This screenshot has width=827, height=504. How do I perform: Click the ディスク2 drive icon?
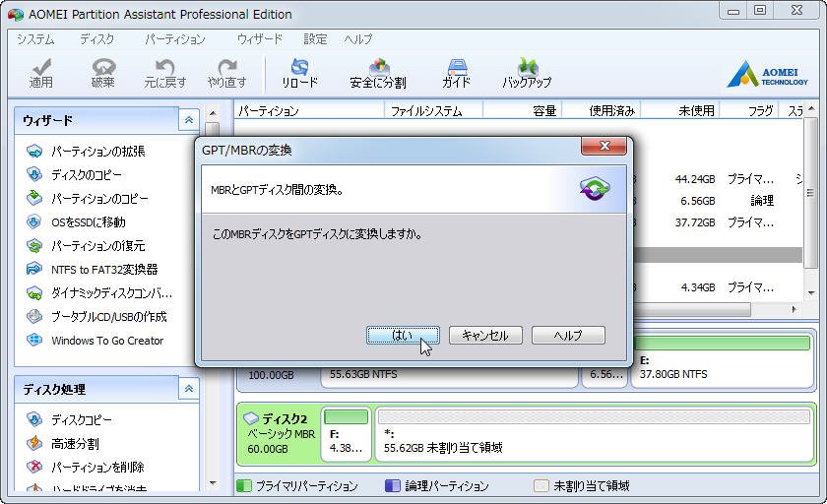click(251, 418)
